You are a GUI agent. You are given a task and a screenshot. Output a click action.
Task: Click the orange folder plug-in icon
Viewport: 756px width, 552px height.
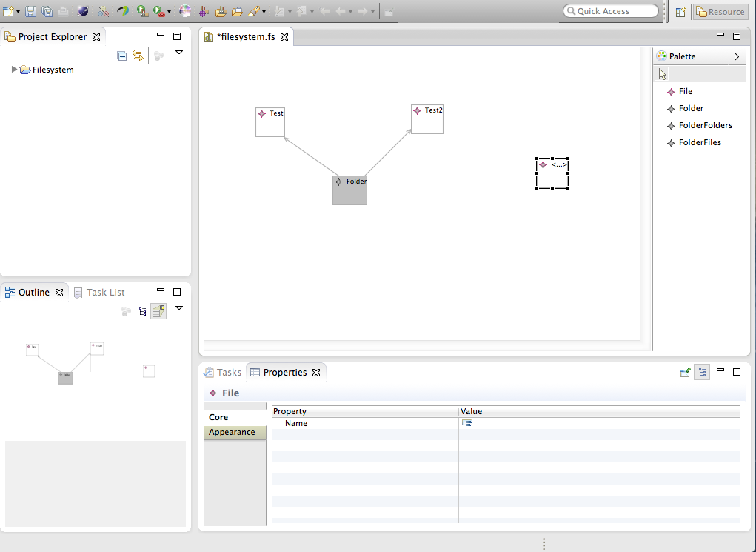[x=221, y=11]
